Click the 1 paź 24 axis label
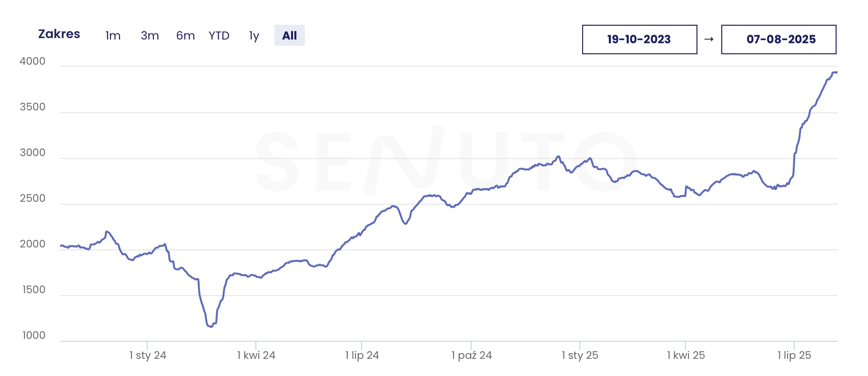 click(472, 355)
